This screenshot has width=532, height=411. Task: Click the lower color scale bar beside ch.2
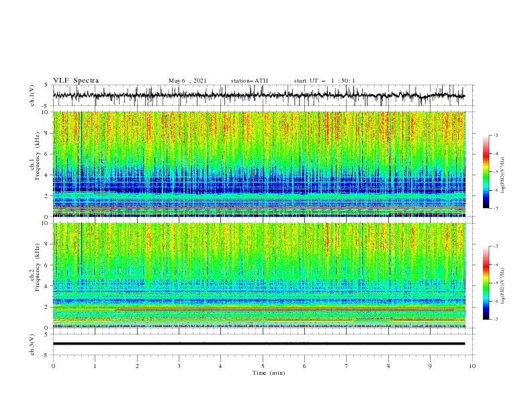tap(486, 283)
